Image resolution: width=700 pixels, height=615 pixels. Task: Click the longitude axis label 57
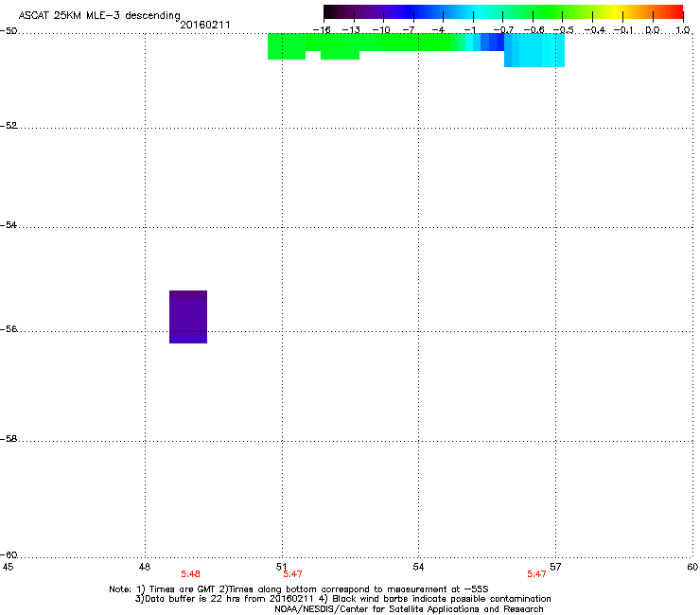pyautogui.click(x=555, y=567)
